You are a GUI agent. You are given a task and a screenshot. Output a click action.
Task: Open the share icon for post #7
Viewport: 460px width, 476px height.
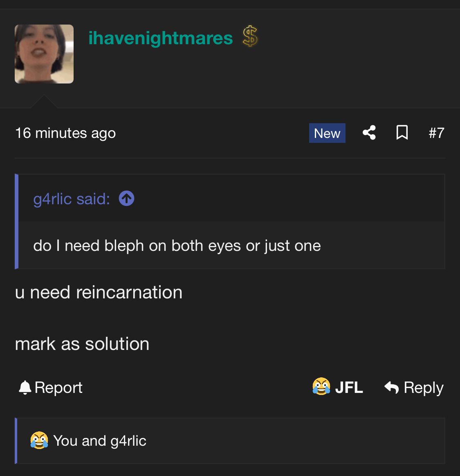(369, 133)
